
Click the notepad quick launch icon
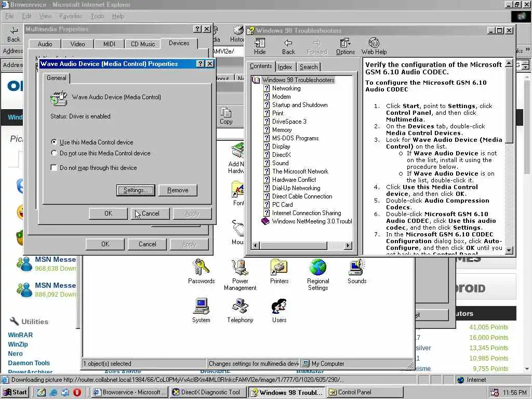pyautogui.click(x=42, y=392)
